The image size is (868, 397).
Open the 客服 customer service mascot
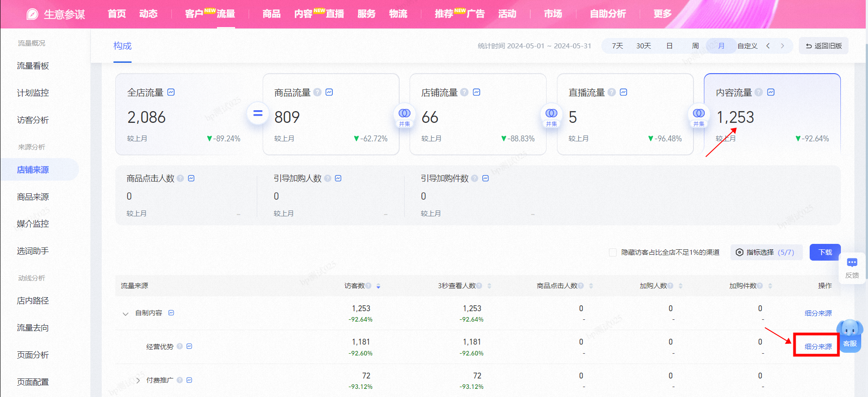coord(849,335)
